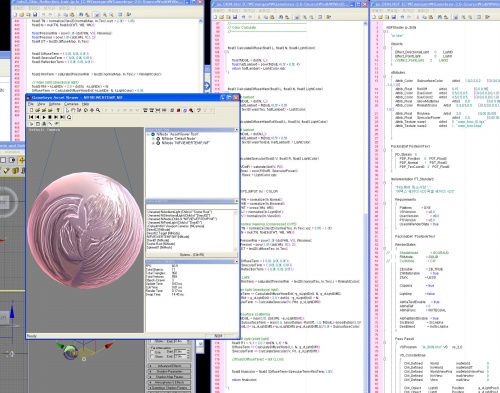The height and width of the screenshot is (393, 500).
Task: Click the red square icon in Asset Viewer toolbar
Action: click(x=178, y=110)
